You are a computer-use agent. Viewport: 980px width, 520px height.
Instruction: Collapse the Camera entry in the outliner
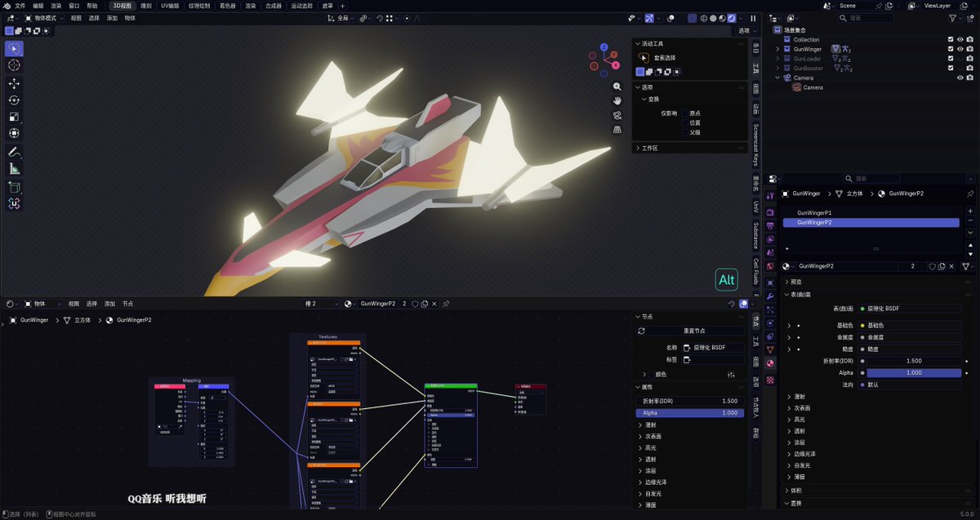(776, 77)
